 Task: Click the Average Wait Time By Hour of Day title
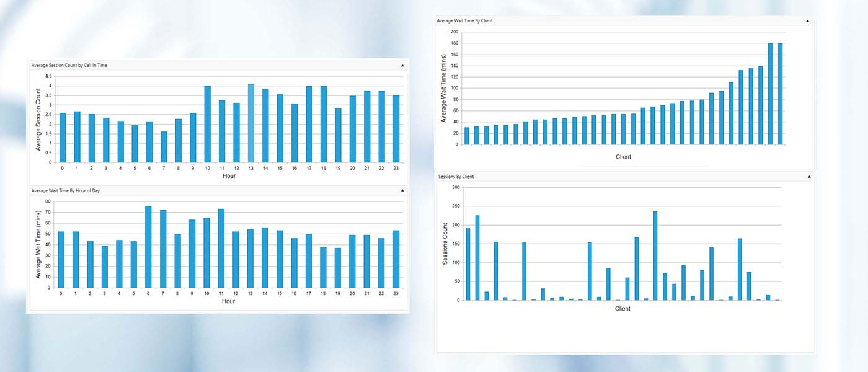coord(65,191)
